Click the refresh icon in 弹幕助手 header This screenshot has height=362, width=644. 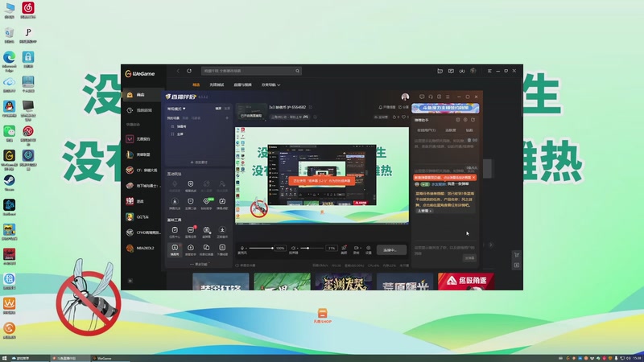point(473,120)
